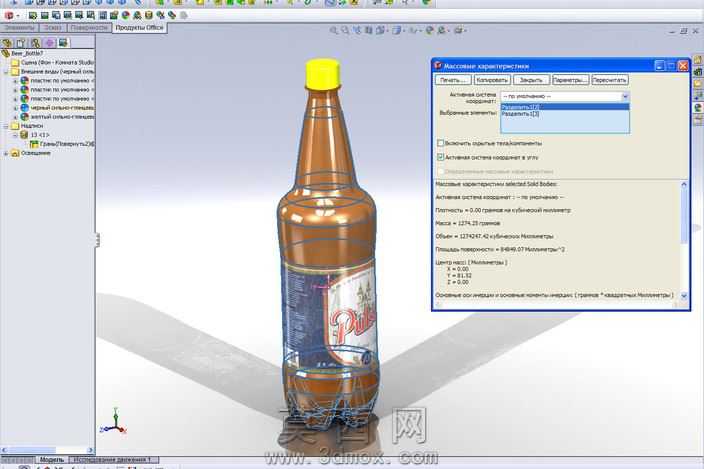Viewport: 704px width, 469px height.
Task: Open the Appearances task pane sphere icon
Action: coord(698,108)
